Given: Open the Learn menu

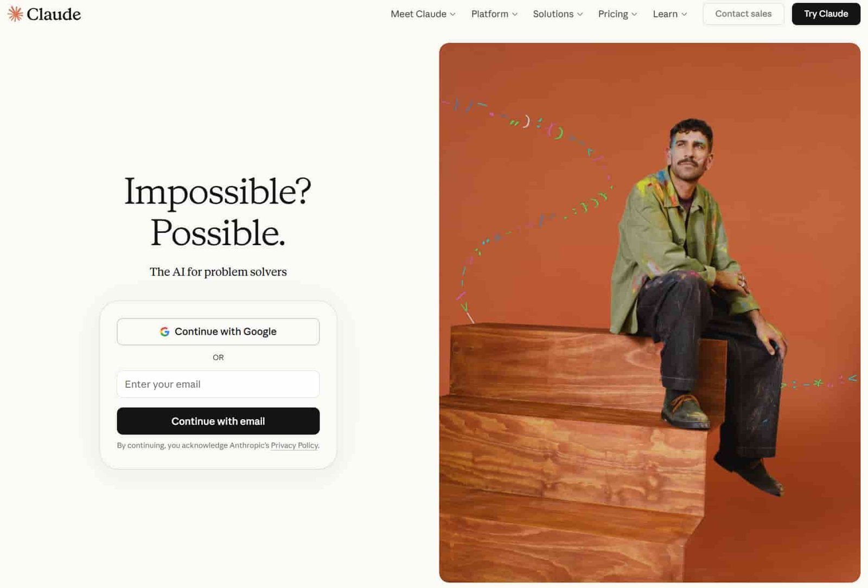Looking at the screenshot, I should [670, 14].
